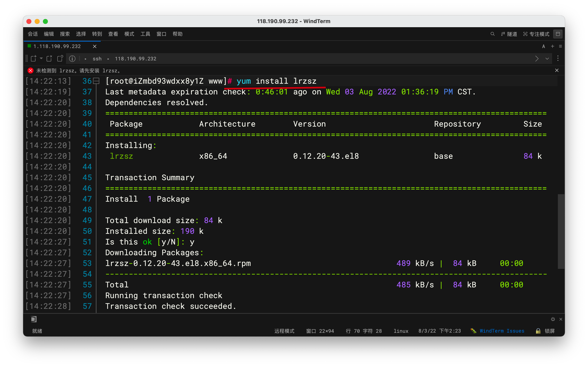The image size is (588, 367).
Task: Click the duplicate session icon
Action: click(x=60, y=59)
